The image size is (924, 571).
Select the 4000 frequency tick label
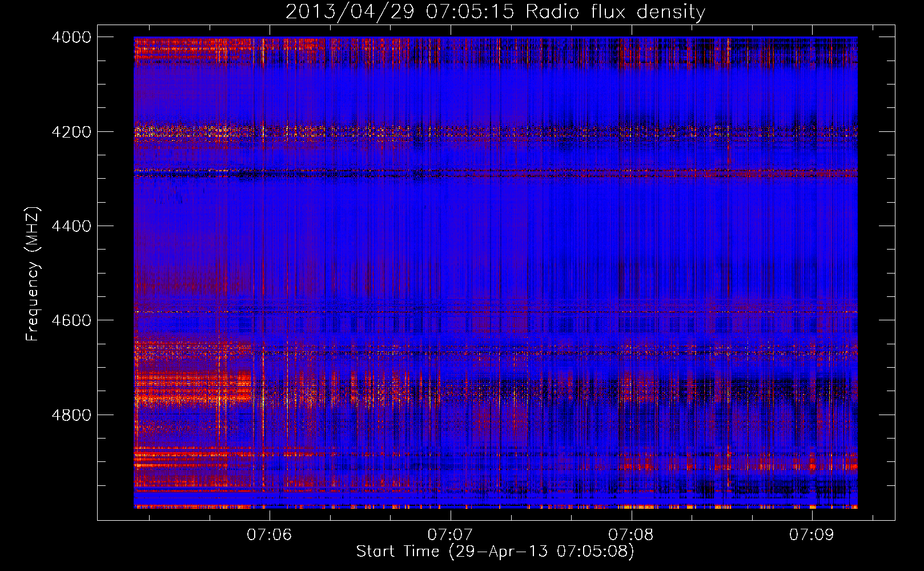71,37
